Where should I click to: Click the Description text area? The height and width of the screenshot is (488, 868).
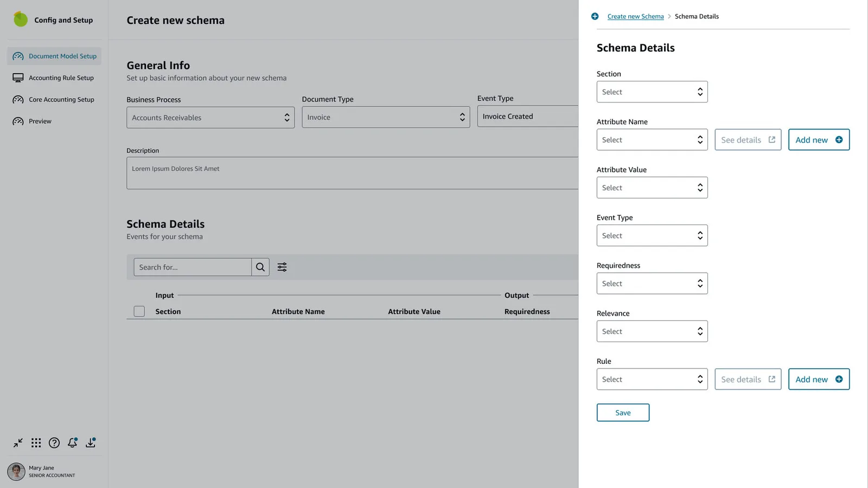click(x=353, y=173)
